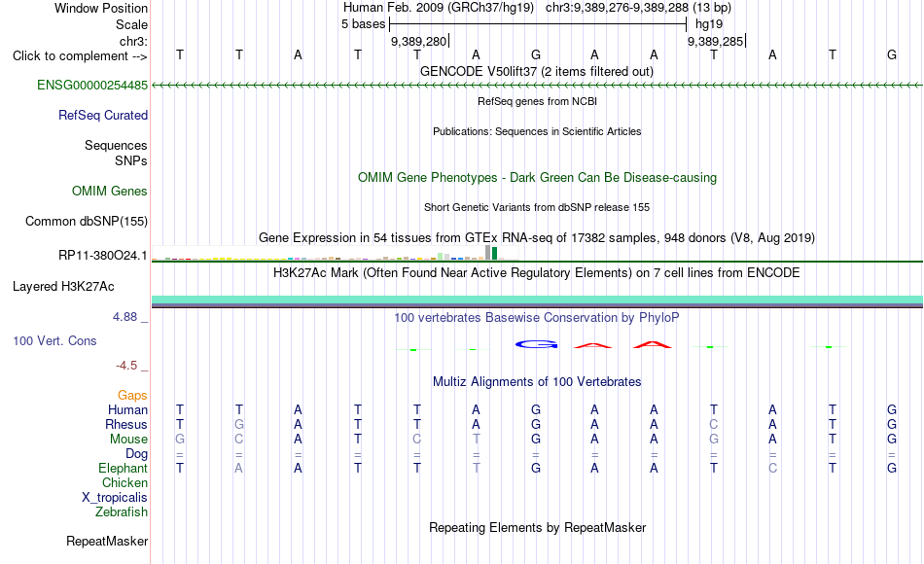The image size is (924, 564).
Task: Click the 9,389,280 coordinate marker
Action: pos(418,41)
